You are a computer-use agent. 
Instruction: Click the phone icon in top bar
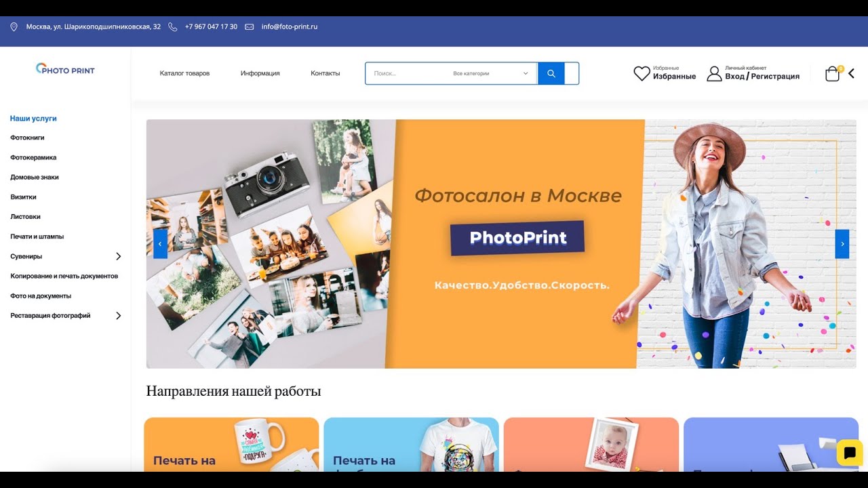tap(172, 27)
